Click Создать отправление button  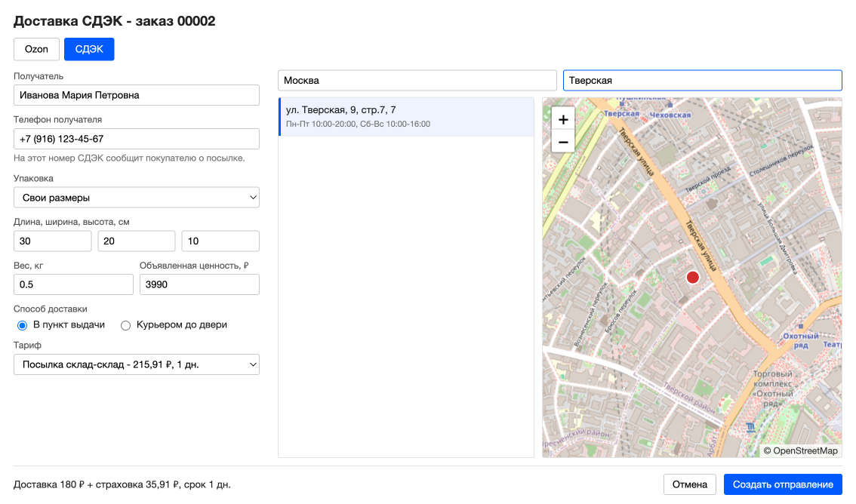click(783, 484)
